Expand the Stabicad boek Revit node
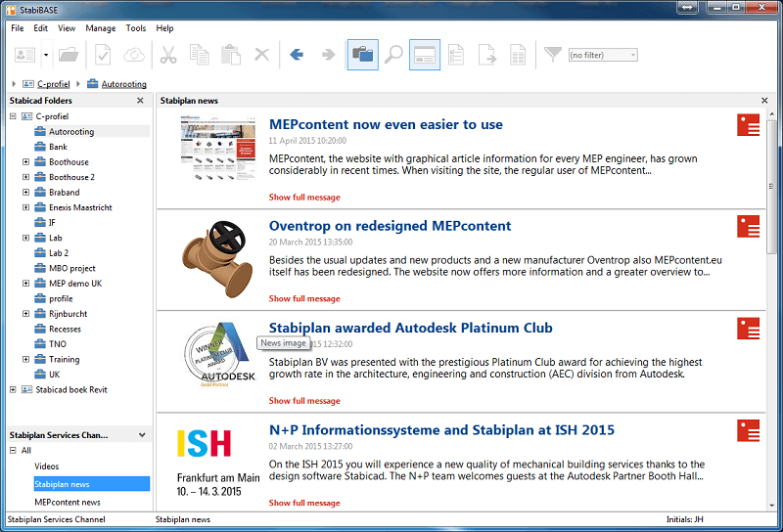Screen dimensions: 783x532 click(x=13, y=389)
